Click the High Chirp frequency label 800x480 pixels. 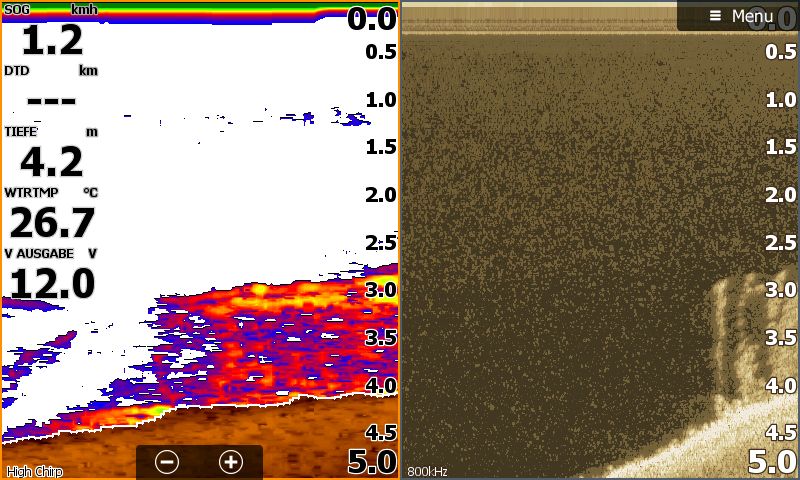tap(34, 471)
